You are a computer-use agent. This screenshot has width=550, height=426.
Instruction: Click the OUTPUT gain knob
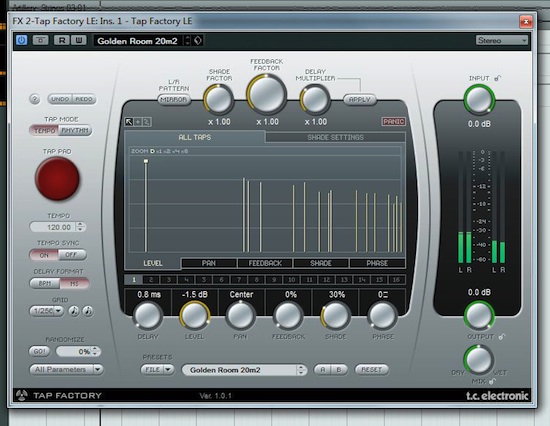(x=479, y=315)
